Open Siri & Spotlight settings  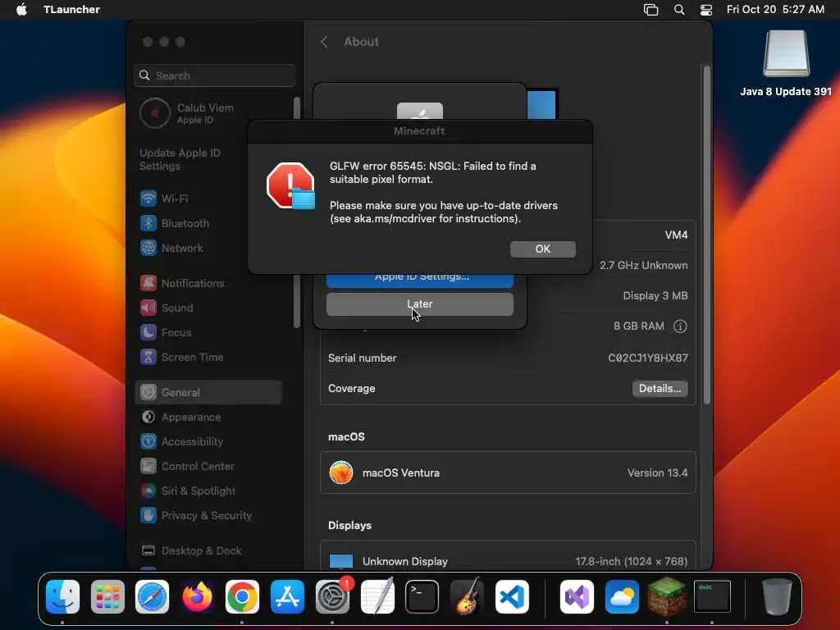tap(209, 491)
